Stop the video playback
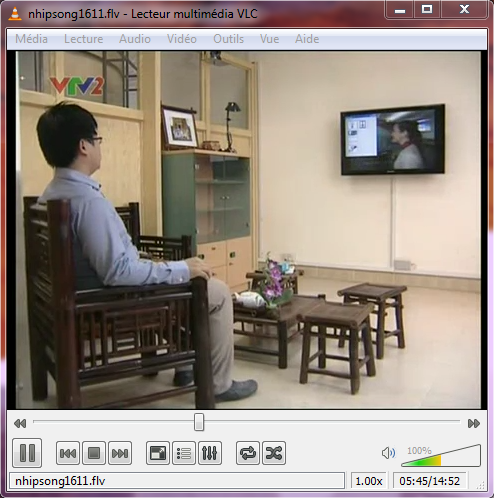The image size is (494, 498). [x=94, y=453]
